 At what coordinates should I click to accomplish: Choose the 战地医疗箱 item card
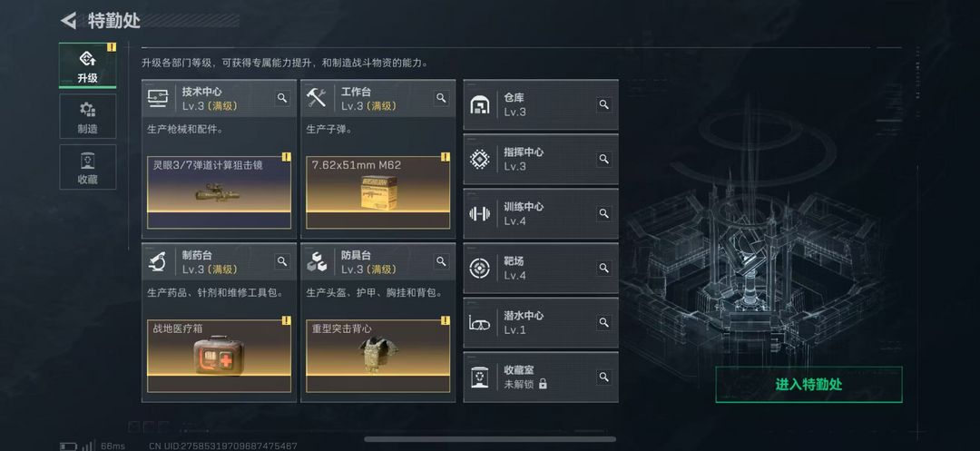pyautogui.click(x=220, y=356)
